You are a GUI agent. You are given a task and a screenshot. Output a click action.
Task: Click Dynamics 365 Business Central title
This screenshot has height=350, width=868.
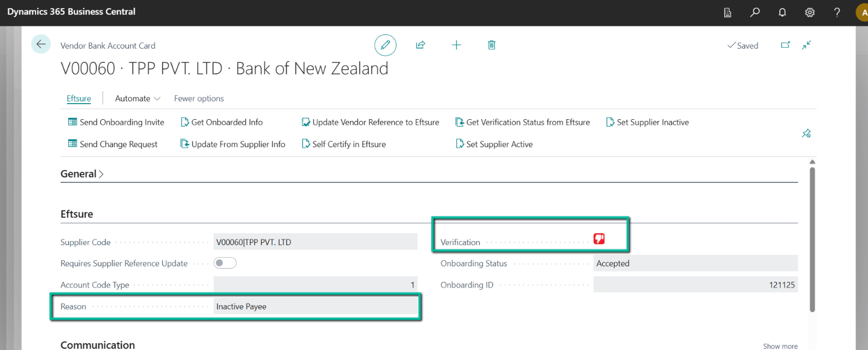pyautogui.click(x=72, y=11)
